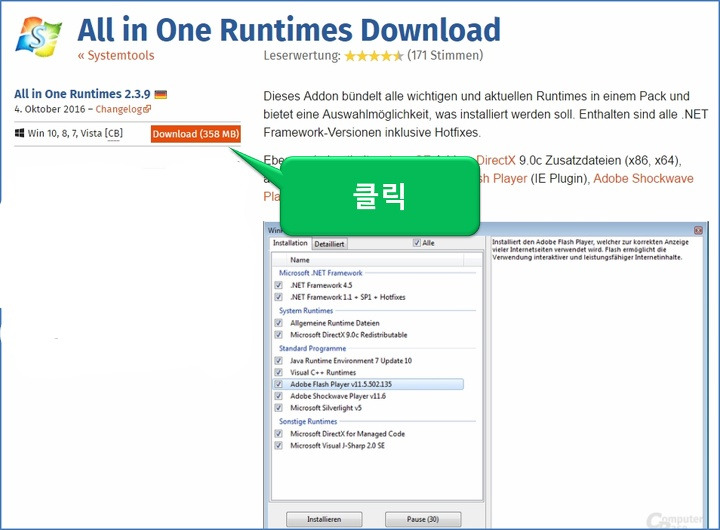The image size is (720, 530).
Task: Click the Pause (30) button
Action: (423, 519)
